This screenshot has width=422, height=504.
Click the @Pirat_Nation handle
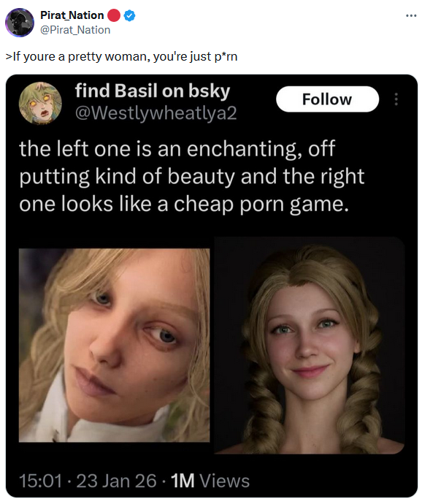pos(75,30)
